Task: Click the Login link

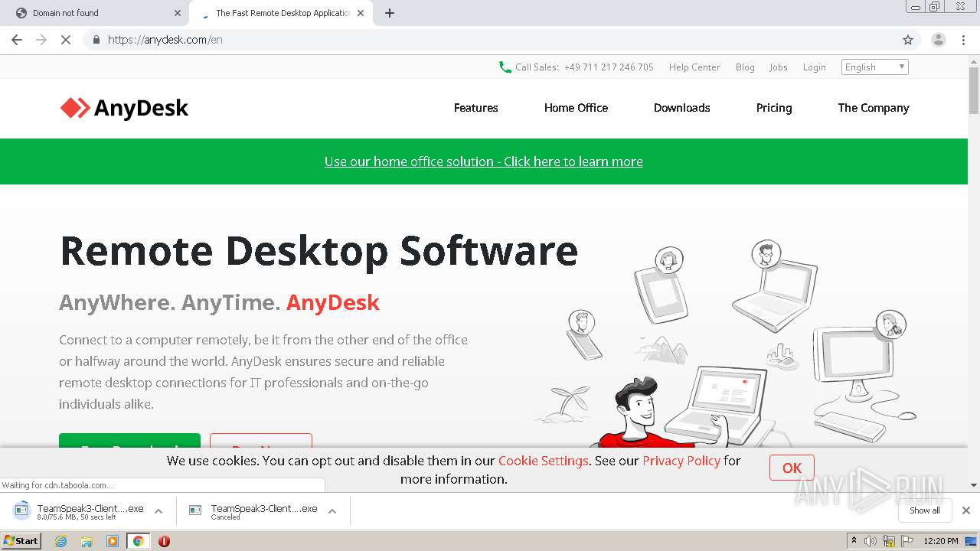Action: click(x=814, y=67)
